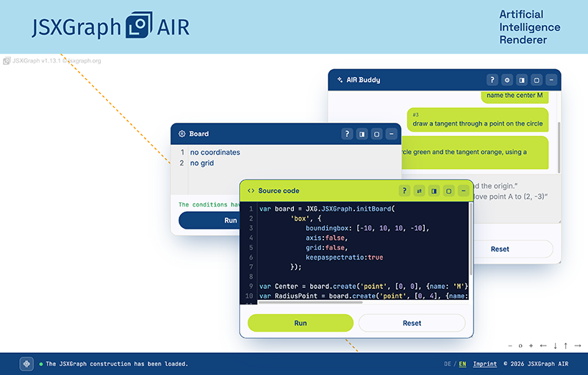Open help for the AIR Buddy panel

tap(492, 80)
